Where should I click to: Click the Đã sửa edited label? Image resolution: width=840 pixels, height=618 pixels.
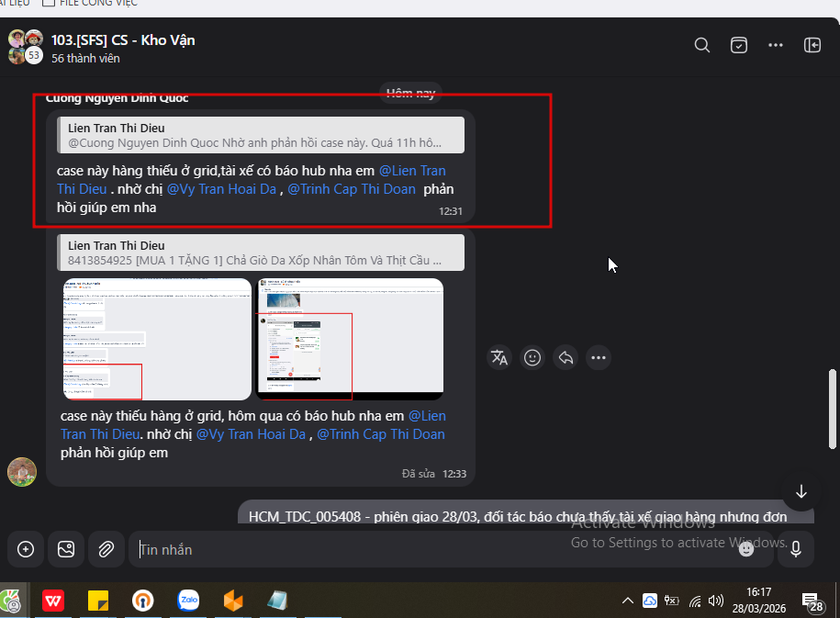419,474
